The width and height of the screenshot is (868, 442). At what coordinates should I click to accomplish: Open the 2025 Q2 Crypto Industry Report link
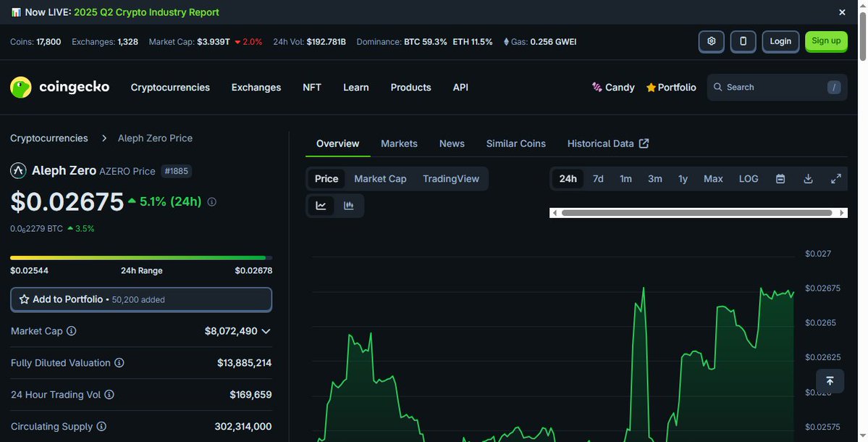coord(146,12)
